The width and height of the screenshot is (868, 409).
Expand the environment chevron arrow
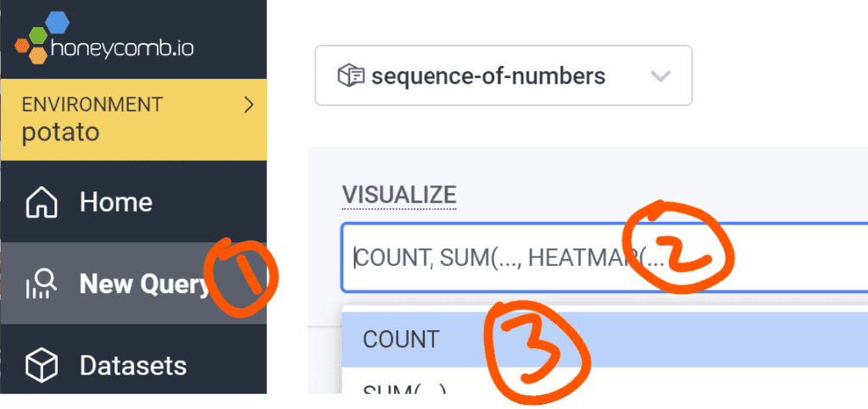248,105
